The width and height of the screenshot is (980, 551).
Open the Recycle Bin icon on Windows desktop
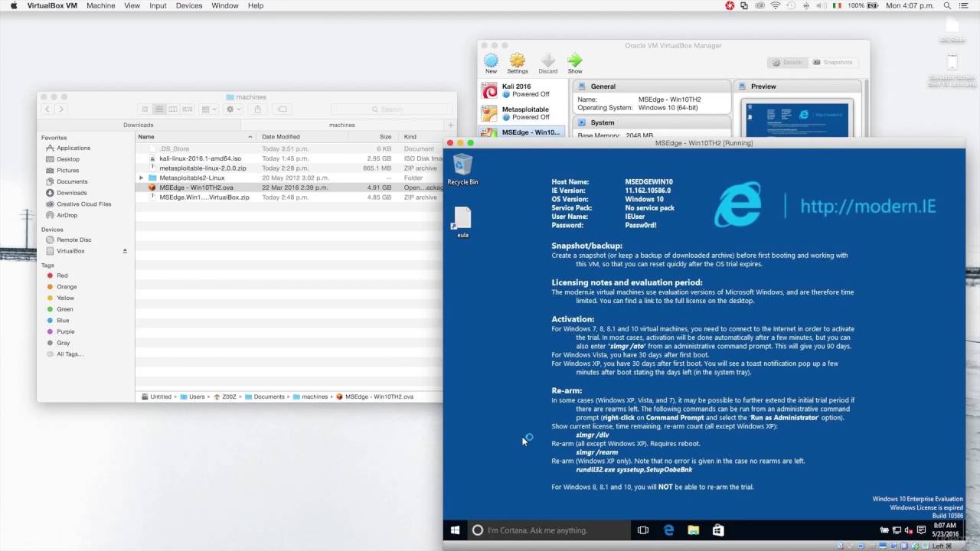(x=462, y=169)
